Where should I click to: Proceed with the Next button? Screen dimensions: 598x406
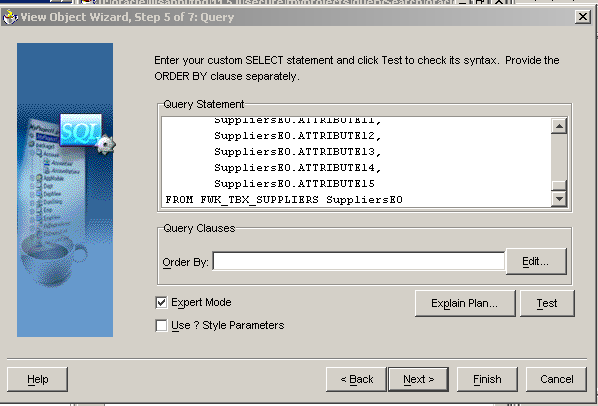pos(418,379)
